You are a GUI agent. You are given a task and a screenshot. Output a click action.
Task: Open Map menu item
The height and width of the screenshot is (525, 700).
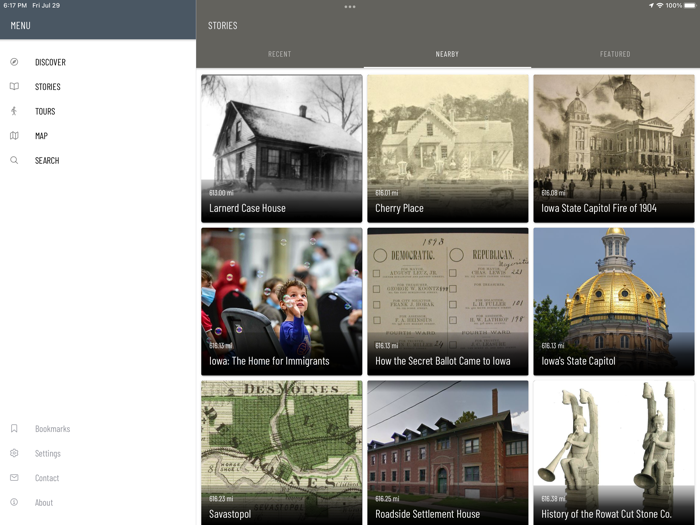pos(42,136)
